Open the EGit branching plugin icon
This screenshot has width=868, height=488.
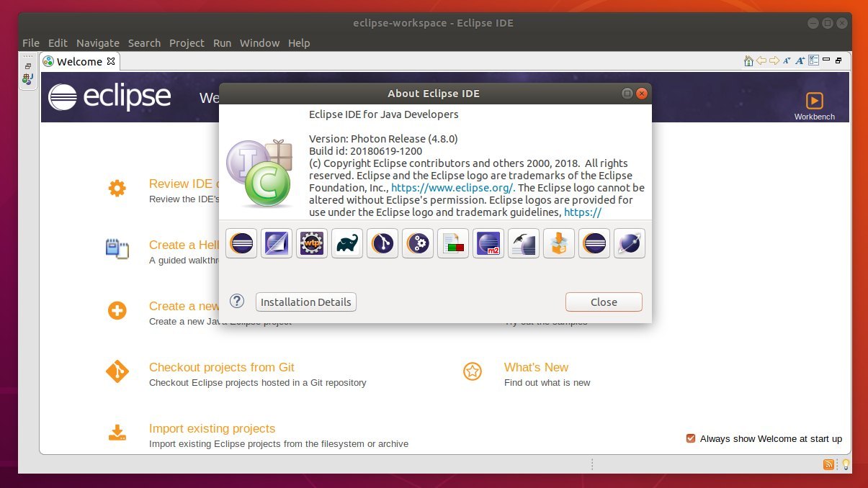[x=382, y=243]
